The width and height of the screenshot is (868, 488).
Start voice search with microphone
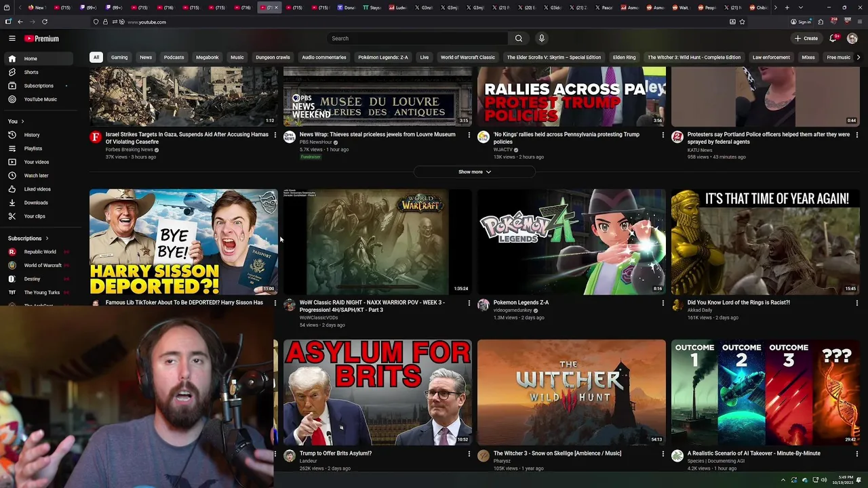(x=541, y=39)
